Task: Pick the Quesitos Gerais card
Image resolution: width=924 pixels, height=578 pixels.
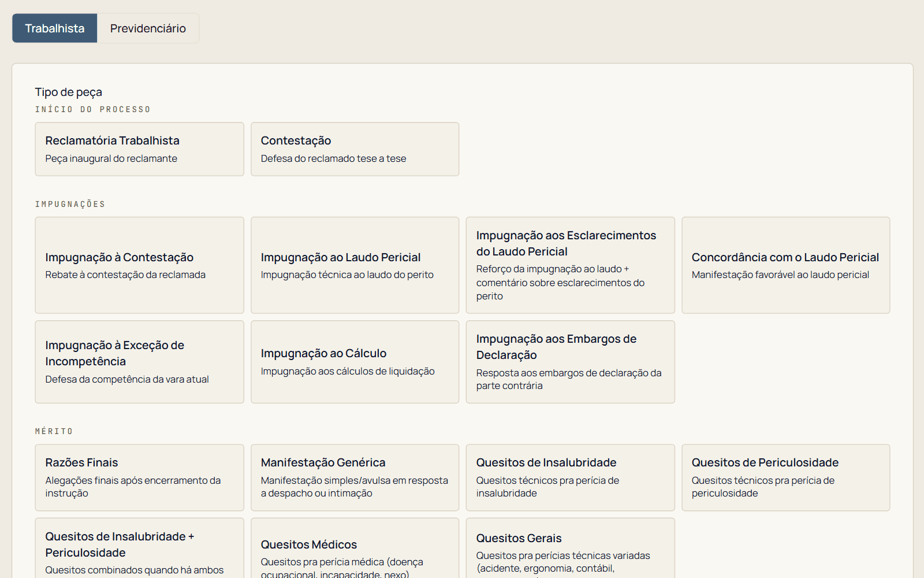Action: tap(570, 549)
